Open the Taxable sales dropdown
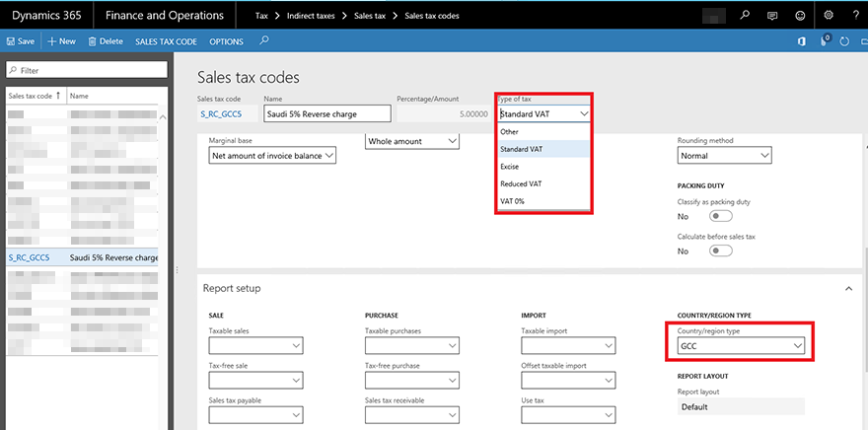Image resolution: width=868 pixels, height=430 pixels. (255, 346)
